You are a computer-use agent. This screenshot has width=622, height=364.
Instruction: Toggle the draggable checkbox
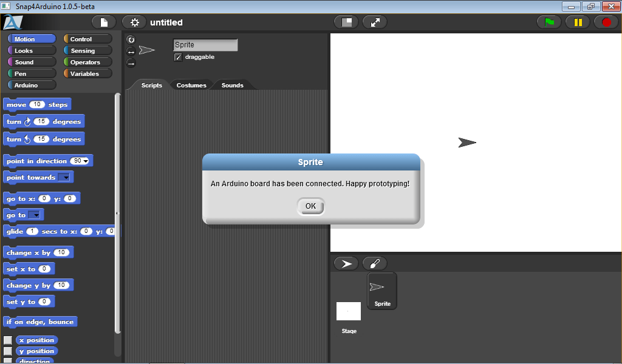click(178, 57)
